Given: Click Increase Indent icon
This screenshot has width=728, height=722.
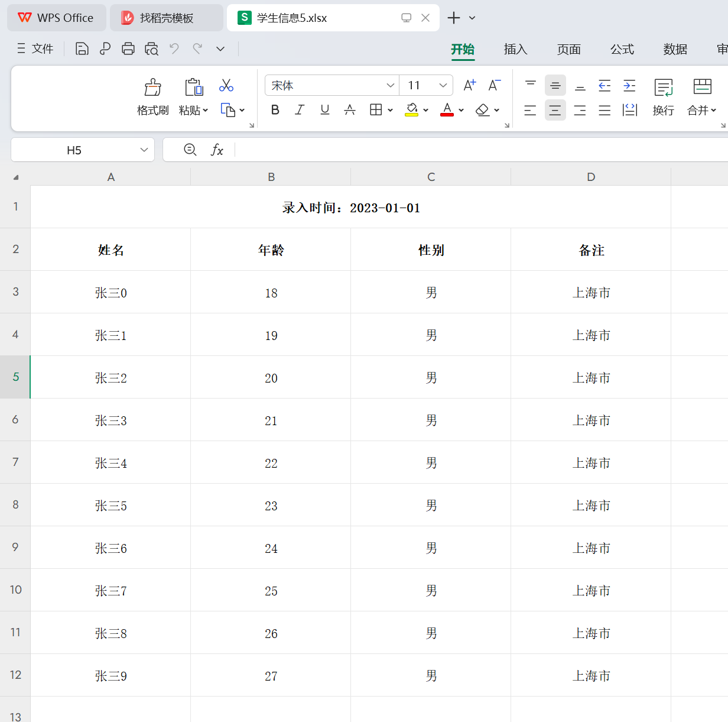Looking at the screenshot, I should tap(629, 86).
